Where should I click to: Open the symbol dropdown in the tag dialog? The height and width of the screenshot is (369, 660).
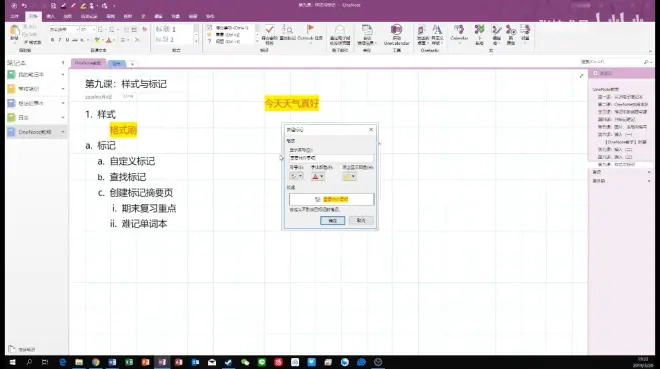[x=296, y=176]
